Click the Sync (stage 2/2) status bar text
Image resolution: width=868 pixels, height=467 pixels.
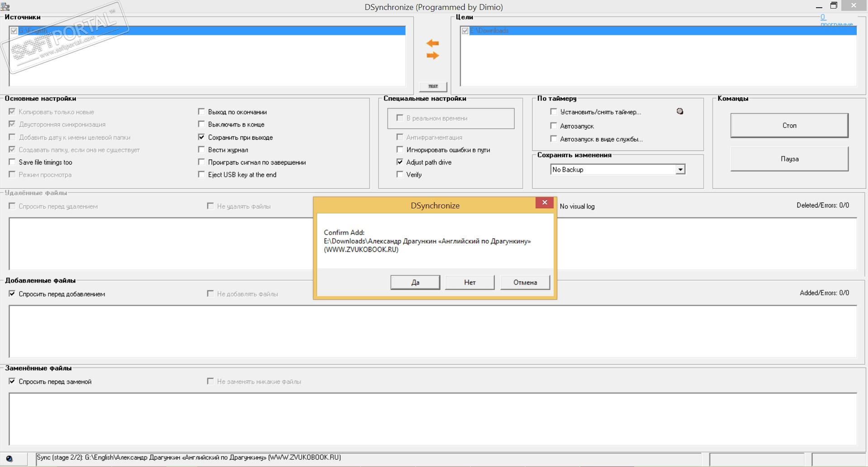(189, 458)
